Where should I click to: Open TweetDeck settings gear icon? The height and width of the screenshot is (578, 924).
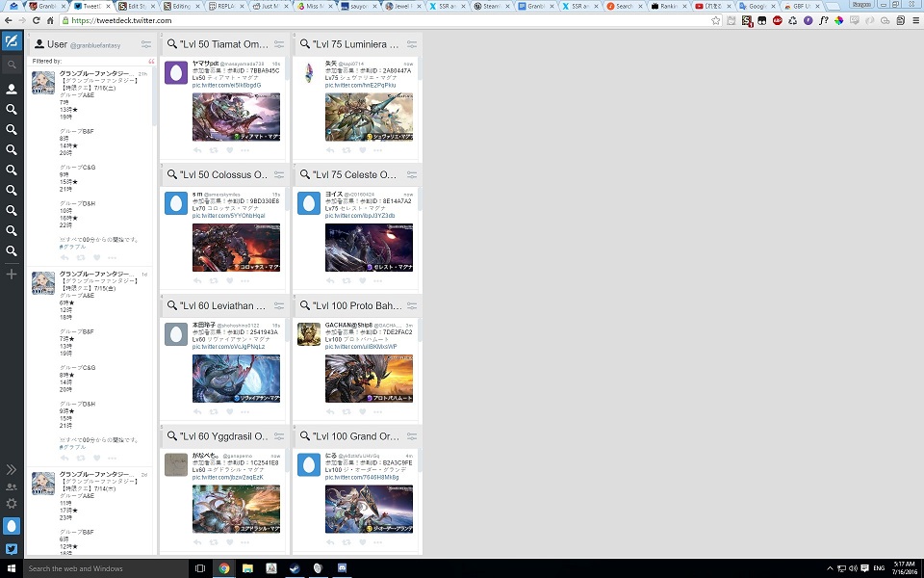(x=12, y=504)
